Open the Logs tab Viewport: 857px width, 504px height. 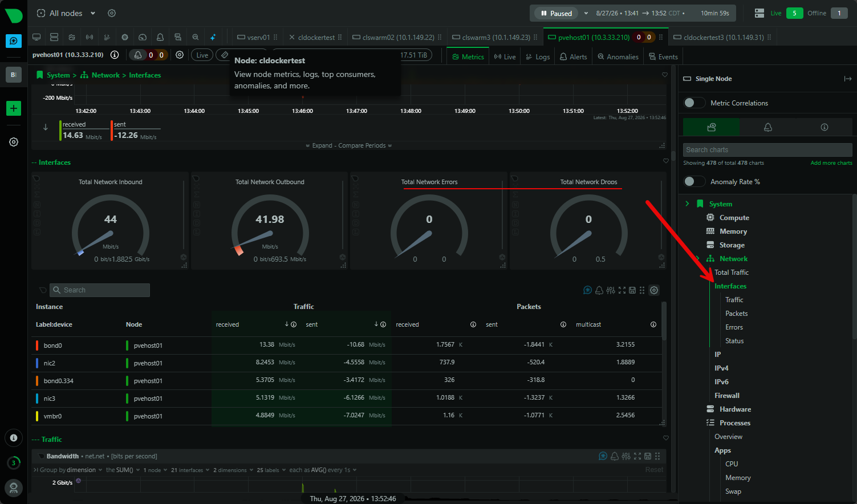click(538, 56)
